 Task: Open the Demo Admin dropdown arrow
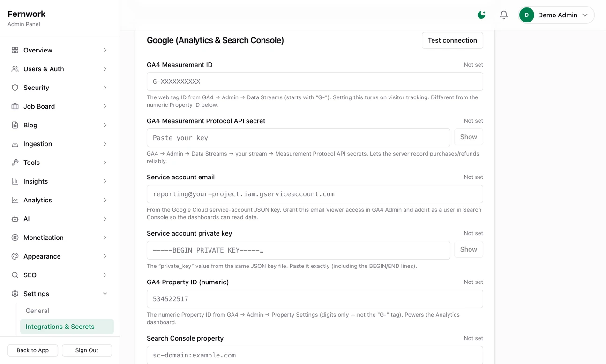(x=585, y=15)
